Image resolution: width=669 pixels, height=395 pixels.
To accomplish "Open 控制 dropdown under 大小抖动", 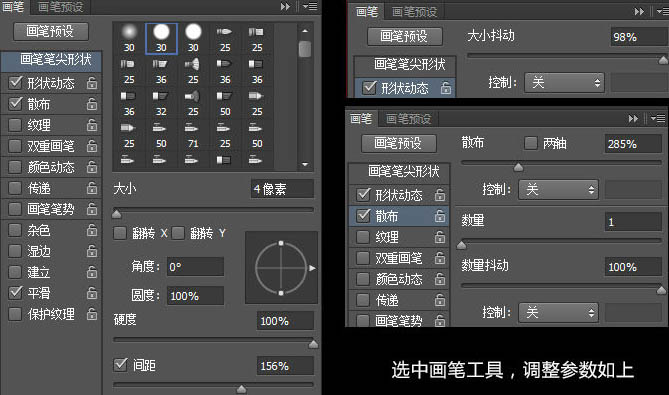I will [564, 82].
